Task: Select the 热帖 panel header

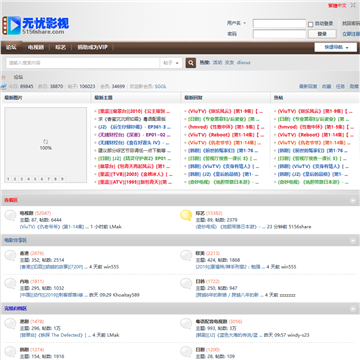Action: pyautogui.click(x=278, y=98)
